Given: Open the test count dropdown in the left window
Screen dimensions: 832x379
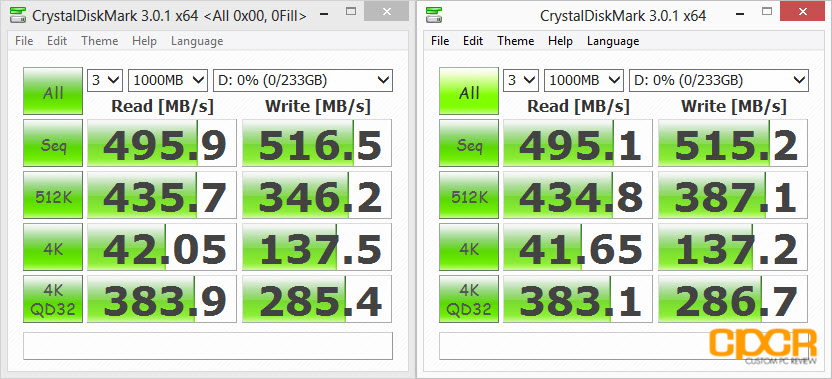Looking at the screenshot, I should click(105, 80).
